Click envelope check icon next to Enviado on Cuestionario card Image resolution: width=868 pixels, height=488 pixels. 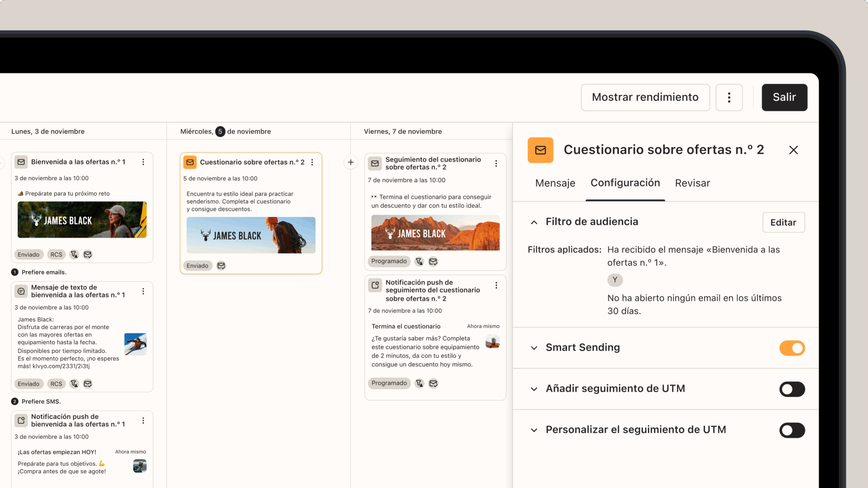point(221,266)
